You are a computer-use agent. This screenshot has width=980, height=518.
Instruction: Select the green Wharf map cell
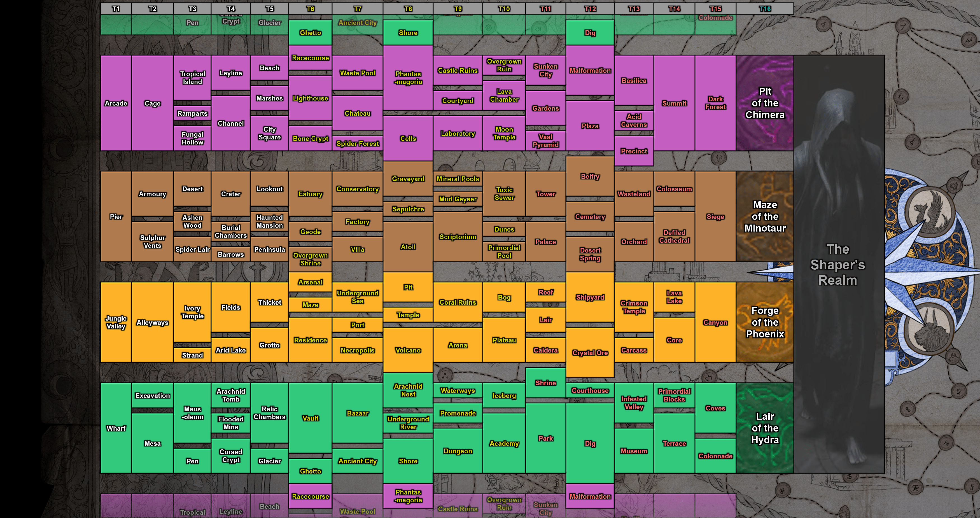[116, 428]
